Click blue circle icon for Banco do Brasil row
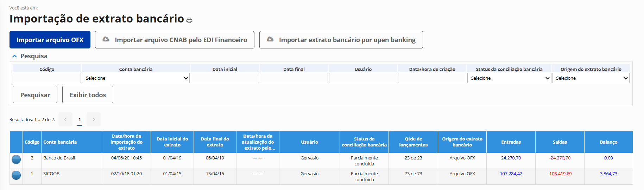The image size is (644, 190). point(16,159)
